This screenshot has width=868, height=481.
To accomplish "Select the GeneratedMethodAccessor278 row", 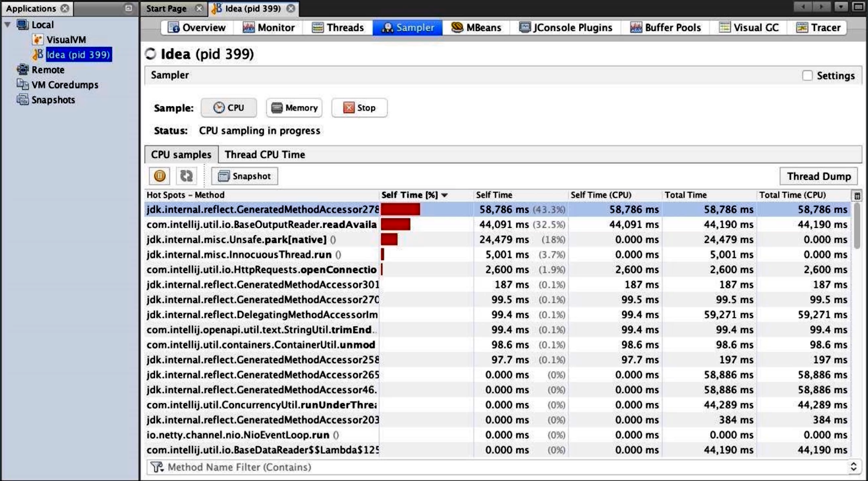I will tap(498, 209).
